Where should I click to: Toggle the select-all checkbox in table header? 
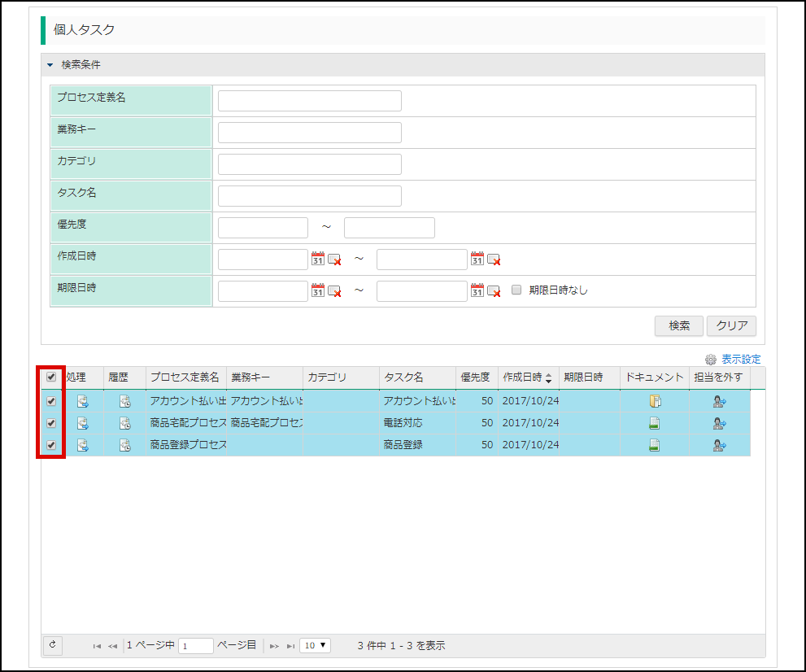(x=51, y=377)
